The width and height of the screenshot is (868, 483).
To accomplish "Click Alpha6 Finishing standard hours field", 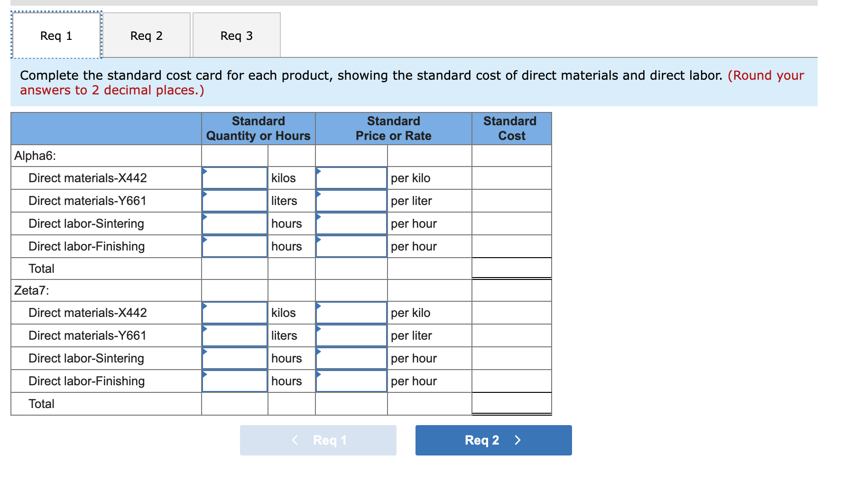I will (x=235, y=246).
